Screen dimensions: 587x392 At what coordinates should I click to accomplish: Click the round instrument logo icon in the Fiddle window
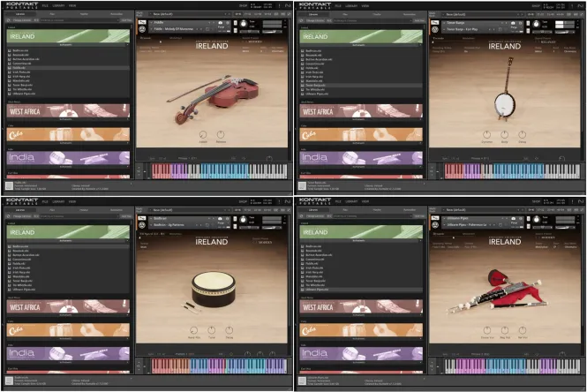(142, 29)
